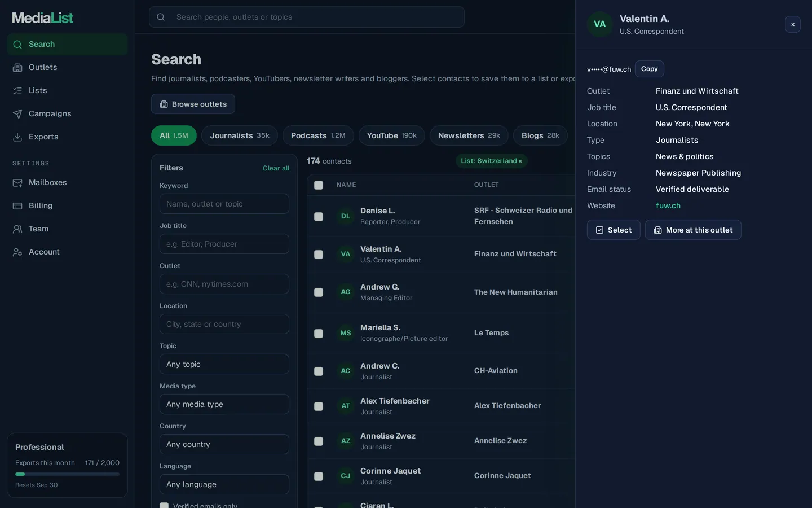
Task: Click the Keyword filter input
Action: pos(224,204)
